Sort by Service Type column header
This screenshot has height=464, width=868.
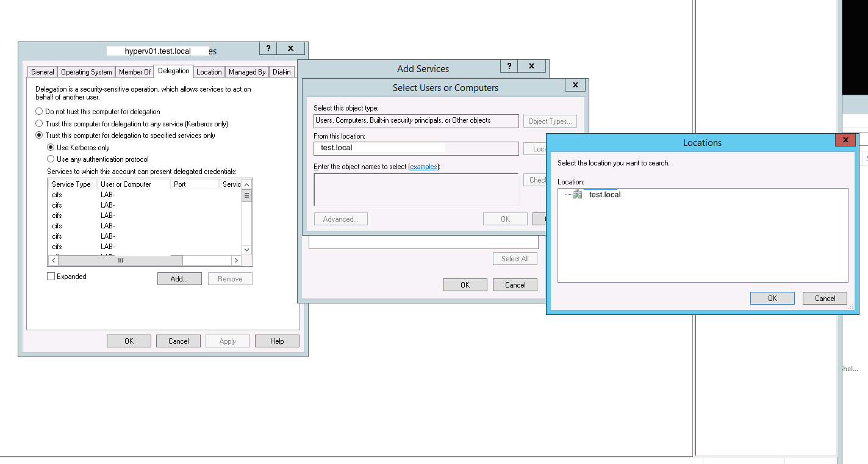72,184
